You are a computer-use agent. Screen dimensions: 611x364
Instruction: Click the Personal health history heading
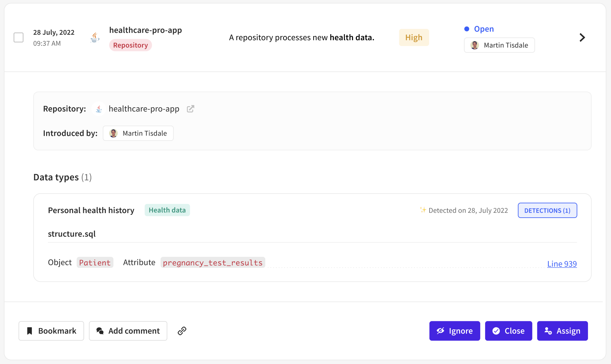(91, 210)
